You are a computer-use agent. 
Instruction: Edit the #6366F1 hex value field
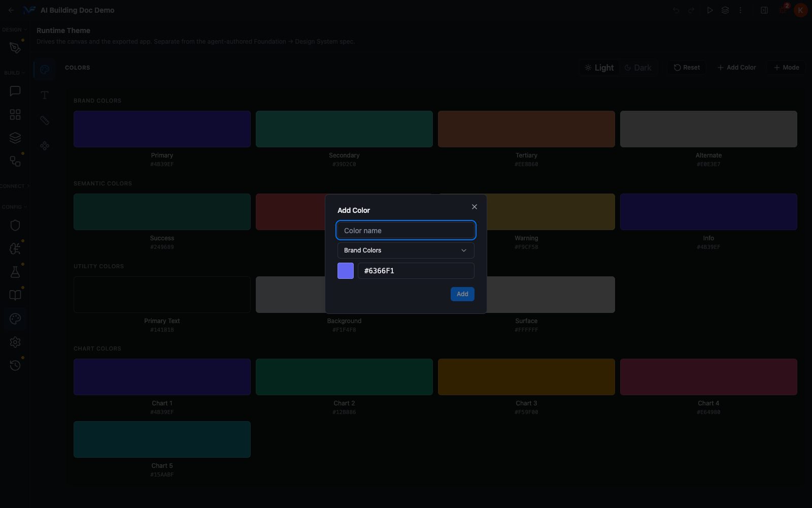tap(416, 271)
